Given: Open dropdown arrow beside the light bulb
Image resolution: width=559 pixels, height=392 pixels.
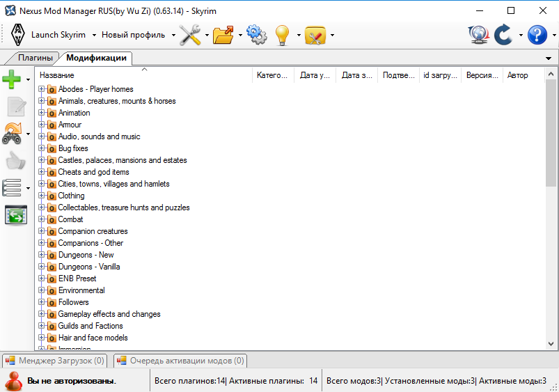Looking at the screenshot, I should [x=299, y=35].
